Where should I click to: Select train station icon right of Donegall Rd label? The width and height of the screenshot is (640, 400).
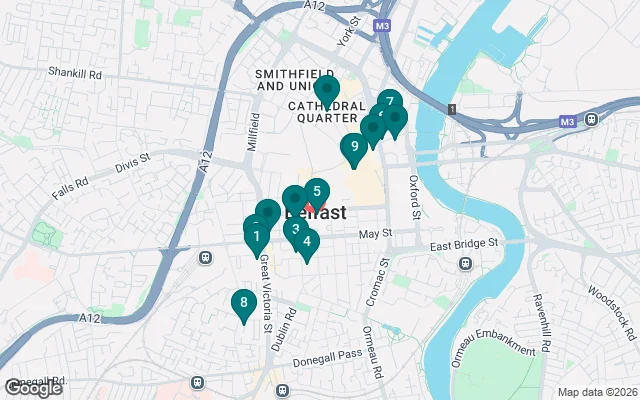pos(197,382)
